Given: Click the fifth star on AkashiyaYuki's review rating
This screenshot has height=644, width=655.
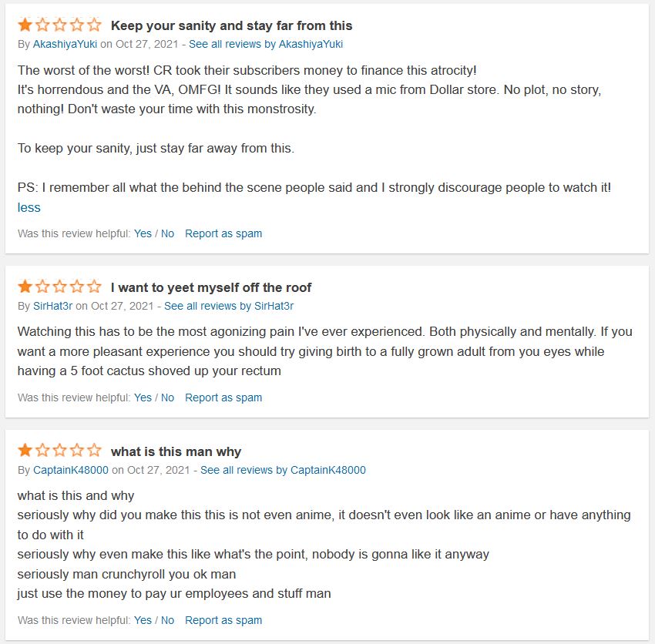Looking at the screenshot, I should pyautogui.click(x=95, y=25).
